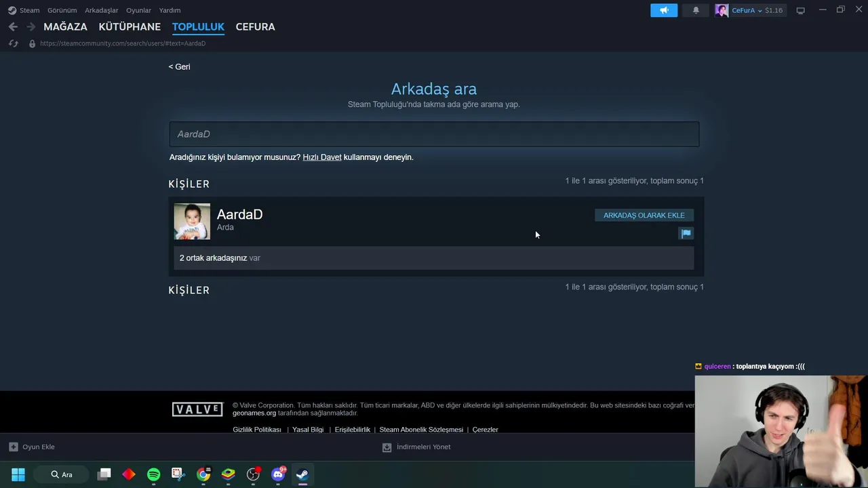Open Gizlilik Politikası link
This screenshot has width=868, height=488.
click(257, 430)
